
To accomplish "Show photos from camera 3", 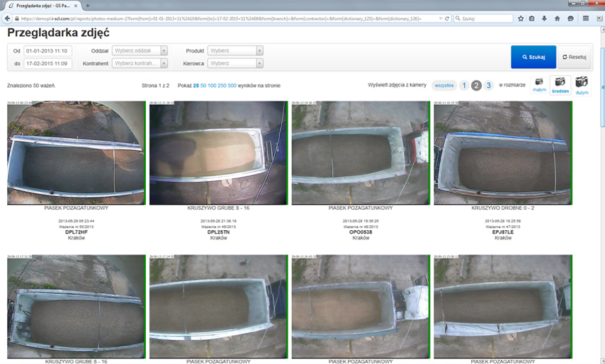I will (489, 85).
